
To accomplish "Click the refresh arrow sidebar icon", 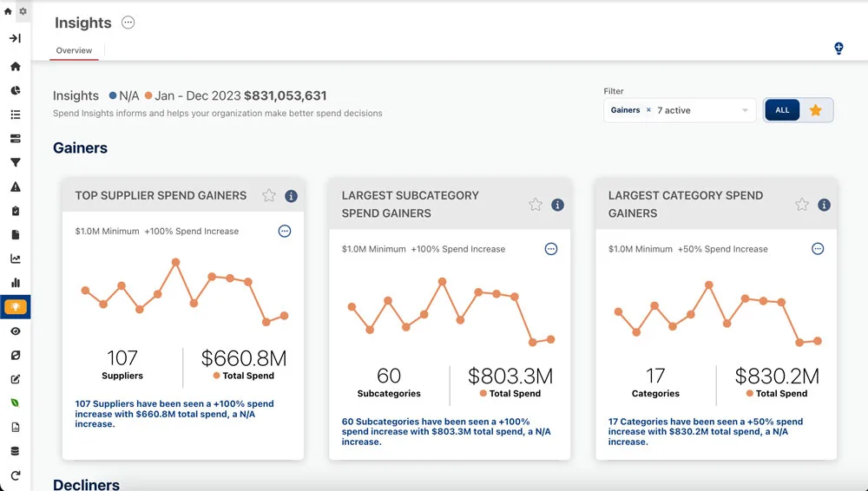I will 16,475.
